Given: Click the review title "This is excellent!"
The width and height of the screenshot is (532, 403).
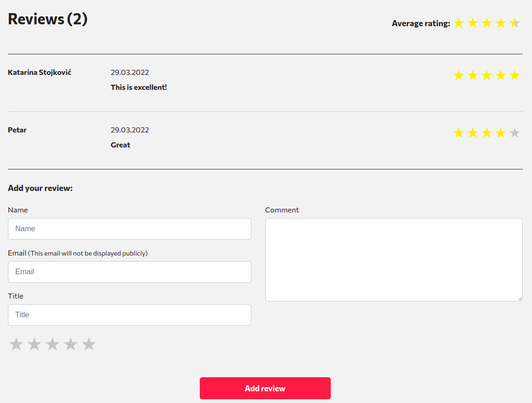Looking at the screenshot, I should click(139, 88).
